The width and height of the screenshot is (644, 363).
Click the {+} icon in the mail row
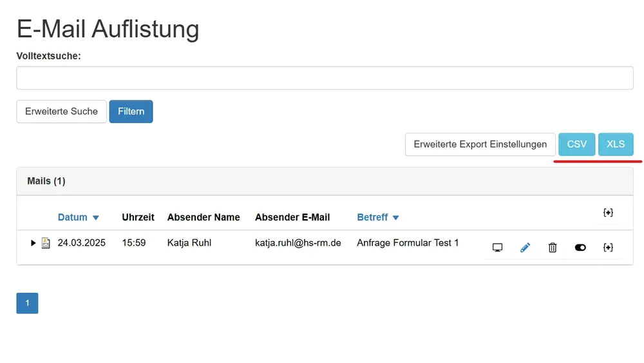(x=608, y=248)
